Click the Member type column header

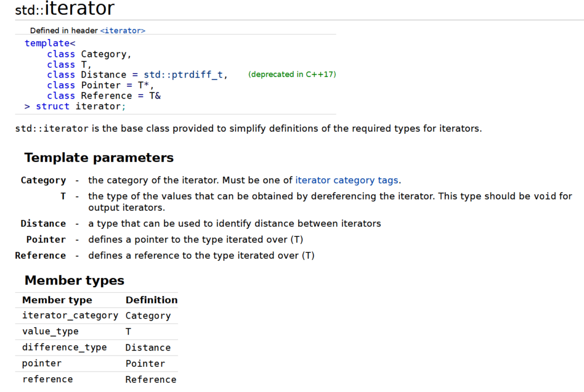click(x=57, y=300)
